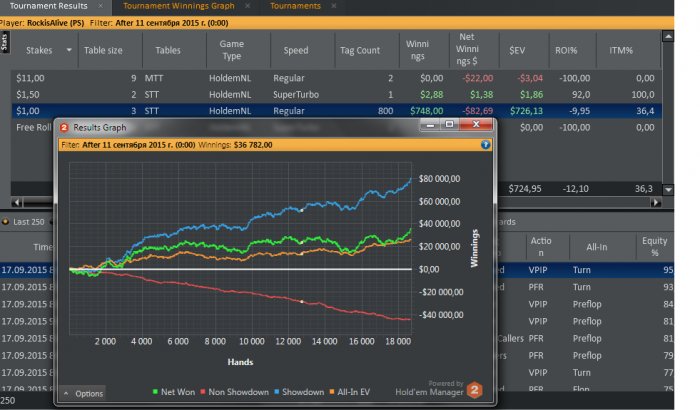Click the Hold'em Manager 2 logo
The height and width of the screenshot is (410, 700).
click(475, 390)
